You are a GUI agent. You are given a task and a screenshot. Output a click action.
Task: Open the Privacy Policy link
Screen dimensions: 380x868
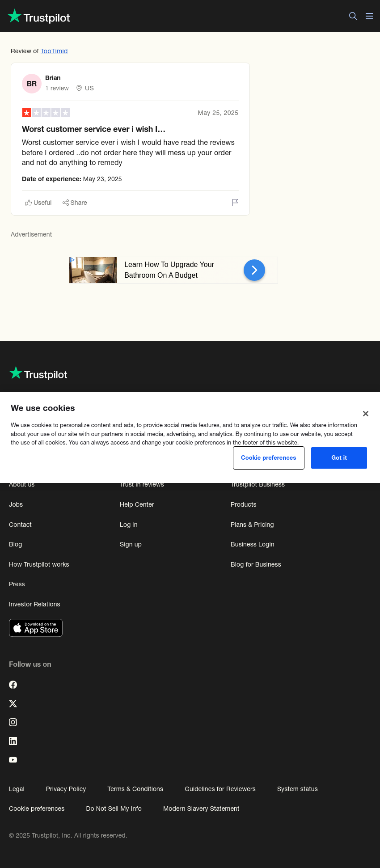(66, 789)
